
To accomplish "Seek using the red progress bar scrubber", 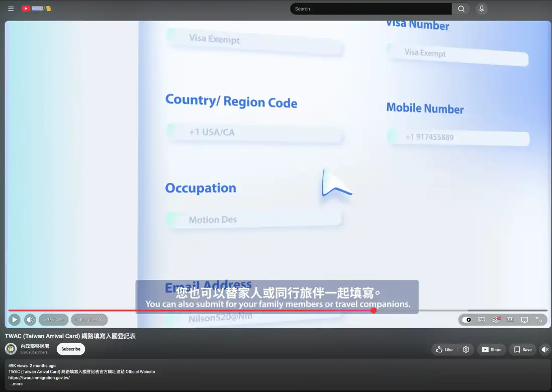I will click(373, 311).
